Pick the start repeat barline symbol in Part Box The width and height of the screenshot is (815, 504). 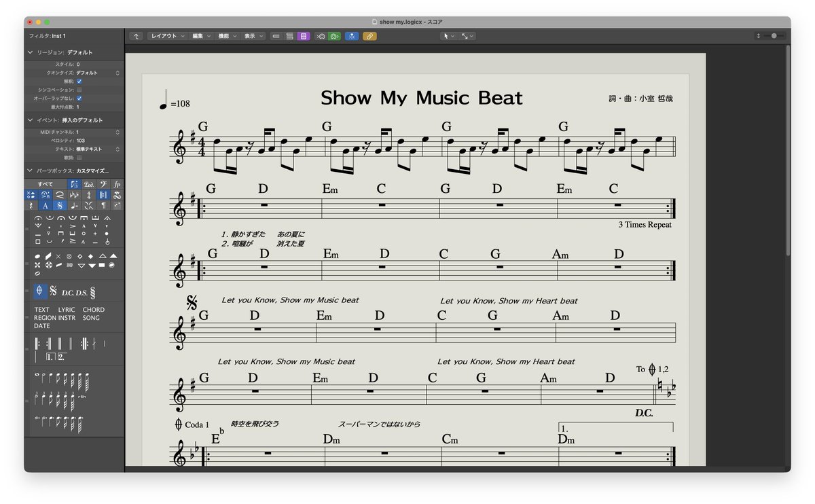[x=37, y=344]
